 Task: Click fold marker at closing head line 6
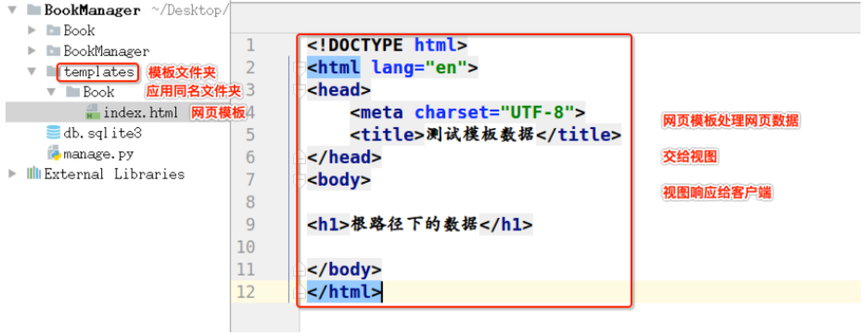click(x=299, y=158)
